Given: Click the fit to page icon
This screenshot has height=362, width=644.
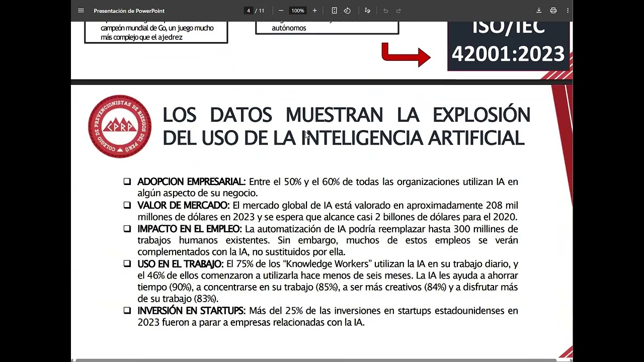Looking at the screenshot, I should [334, 11].
